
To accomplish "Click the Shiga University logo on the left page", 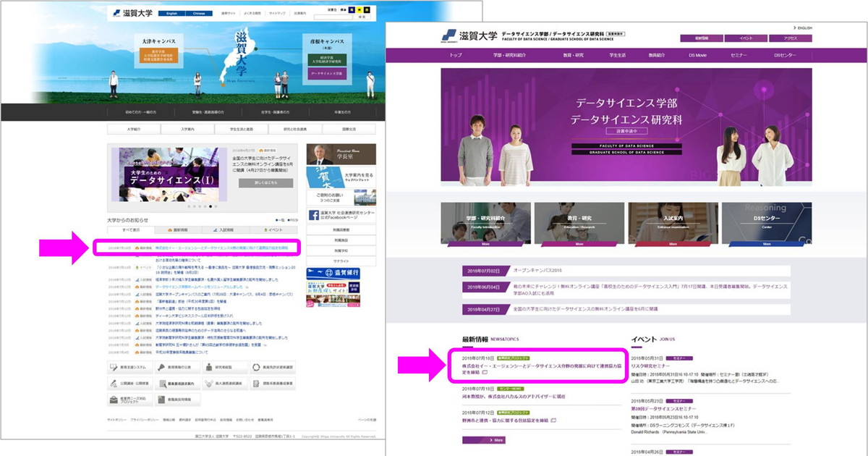I will tap(125, 13).
